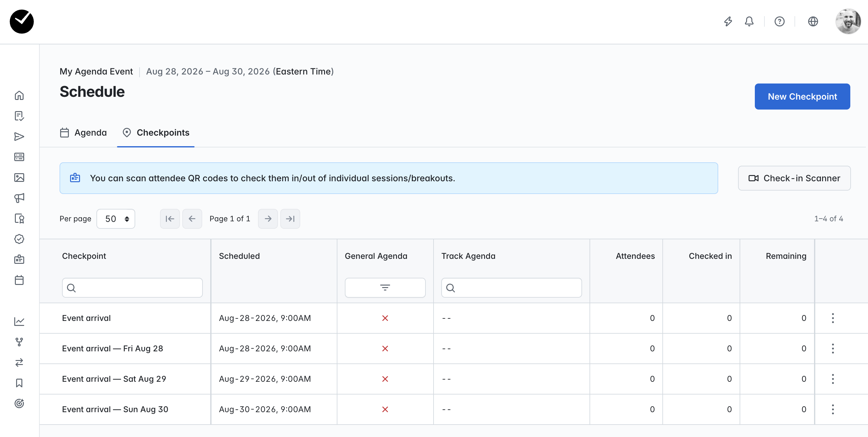Viewport: 868px width, 437px height.
Task: Click the Attendees column header
Action: coord(635,256)
